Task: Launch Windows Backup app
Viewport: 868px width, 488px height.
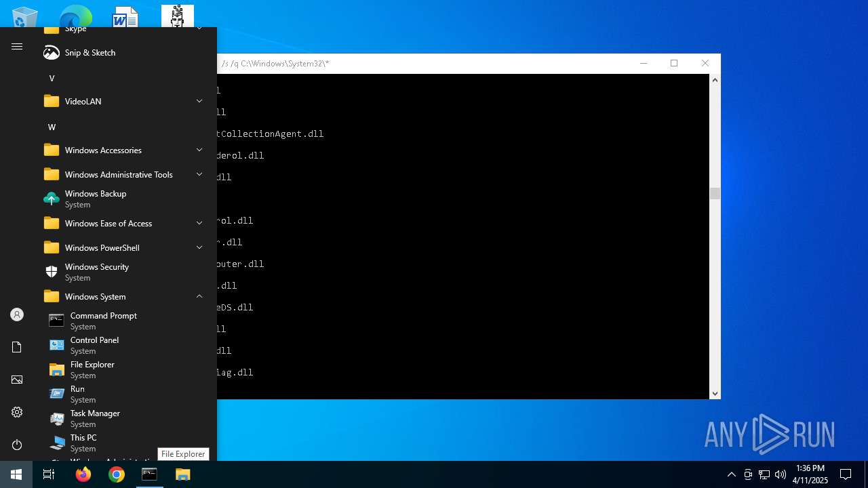Action: (122, 199)
